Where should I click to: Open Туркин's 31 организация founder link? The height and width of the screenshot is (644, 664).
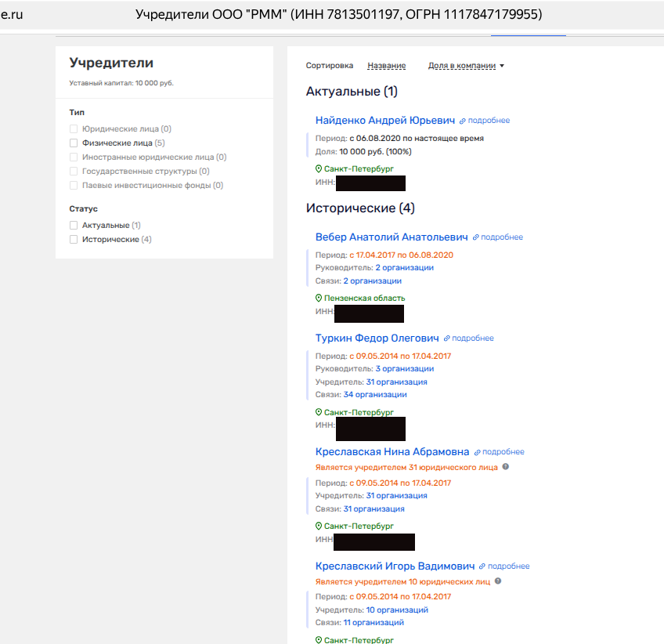[x=396, y=382]
